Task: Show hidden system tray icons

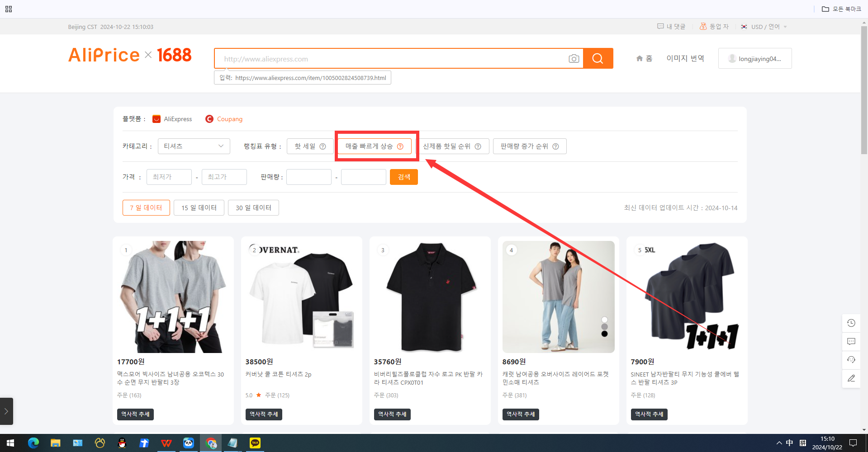Action: tap(779, 443)
